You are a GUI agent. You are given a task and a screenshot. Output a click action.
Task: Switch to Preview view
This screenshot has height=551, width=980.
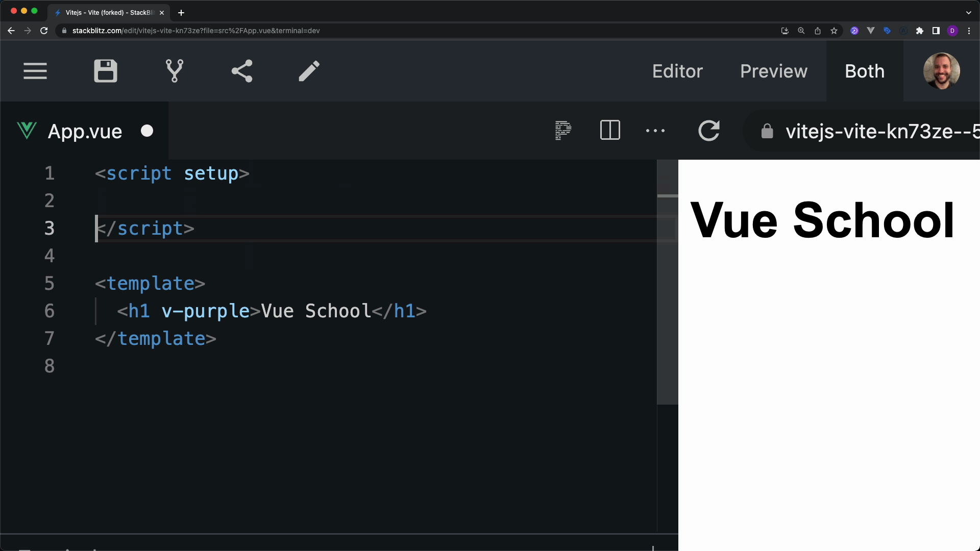click(774, 71)
